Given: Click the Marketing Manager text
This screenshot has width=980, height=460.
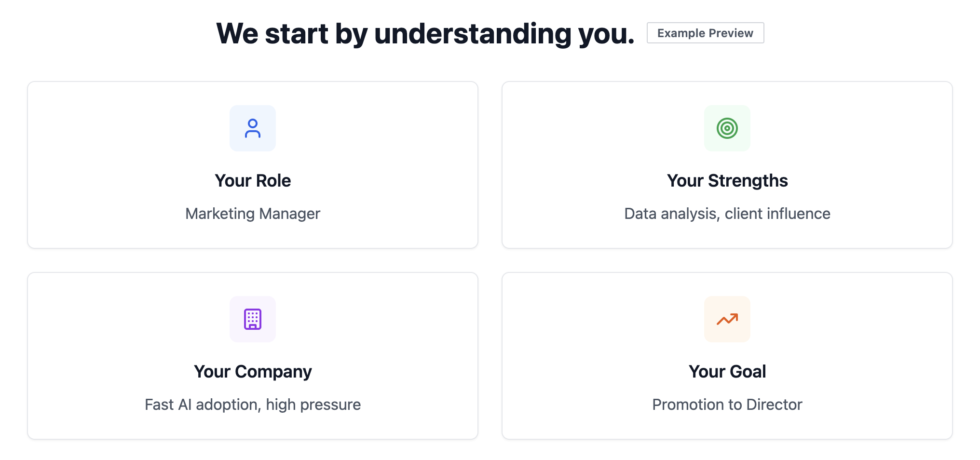Looking at the screenshot, I should tap(253, 214).
